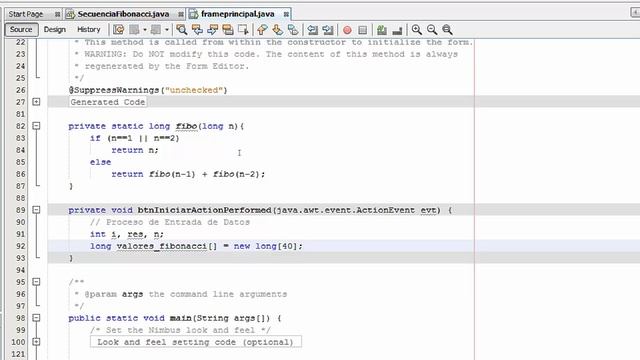
Task: Collapse the btnIniciarActionPerformed fold at line 89
Action: [36, 210]
